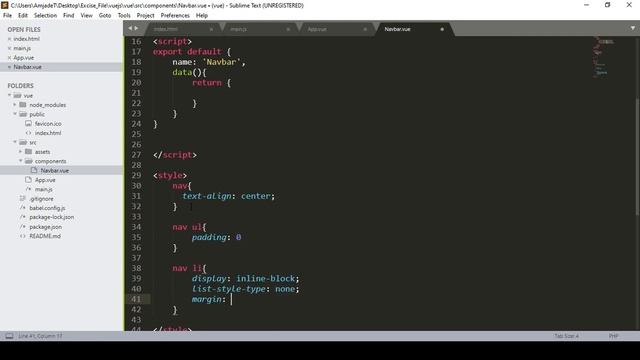The height and width of the screenshot is (360, 640).
Task: Click the editor vertical scrollbar
Action: point(638,157)
